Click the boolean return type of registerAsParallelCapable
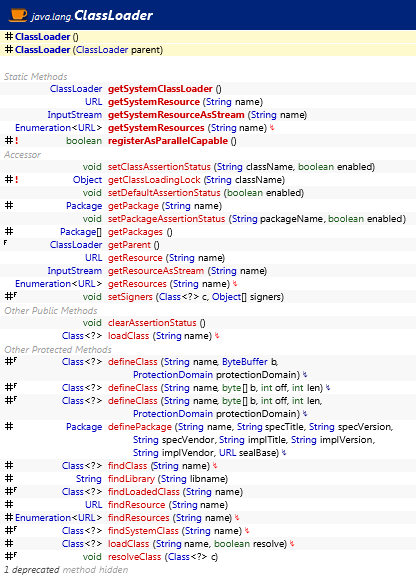 tap(84, 141)
